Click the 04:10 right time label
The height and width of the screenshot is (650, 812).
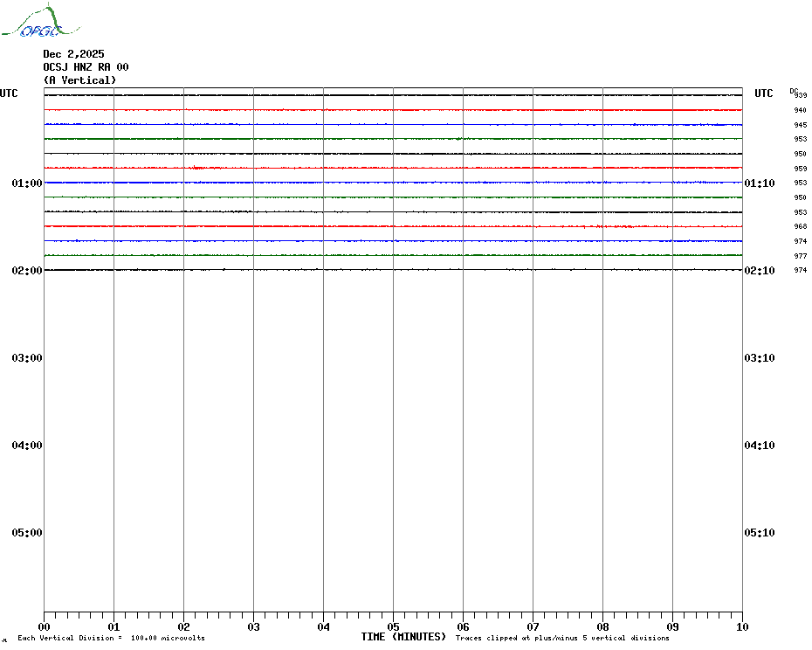[760, 446]
